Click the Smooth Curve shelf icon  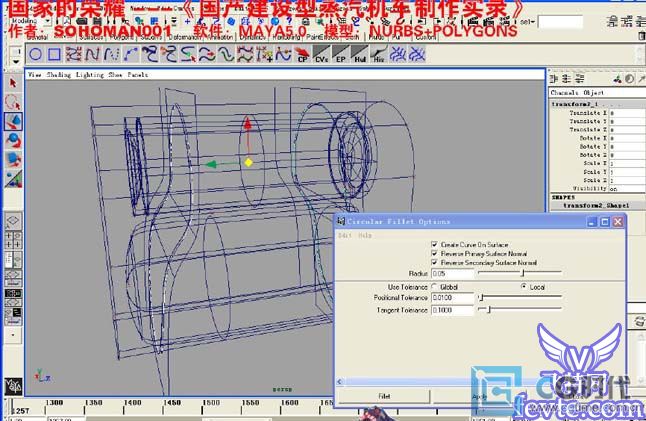pyautogui.click(x=226, y=54)
